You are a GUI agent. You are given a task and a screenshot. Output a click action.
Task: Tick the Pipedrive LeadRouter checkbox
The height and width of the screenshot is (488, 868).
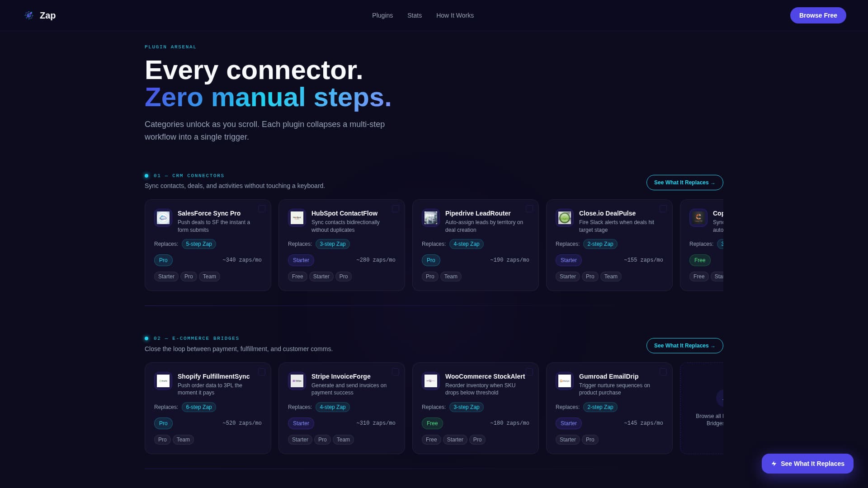pyautogui.click(x=529, y=209)
